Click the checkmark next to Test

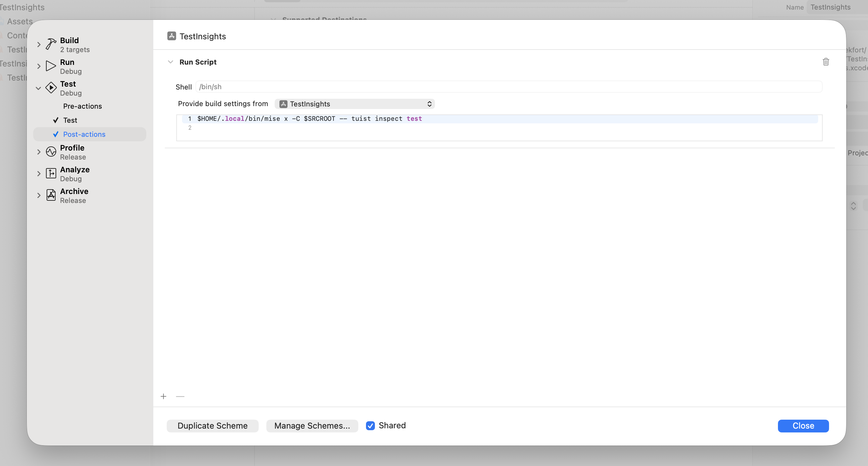tap(56, 120)
